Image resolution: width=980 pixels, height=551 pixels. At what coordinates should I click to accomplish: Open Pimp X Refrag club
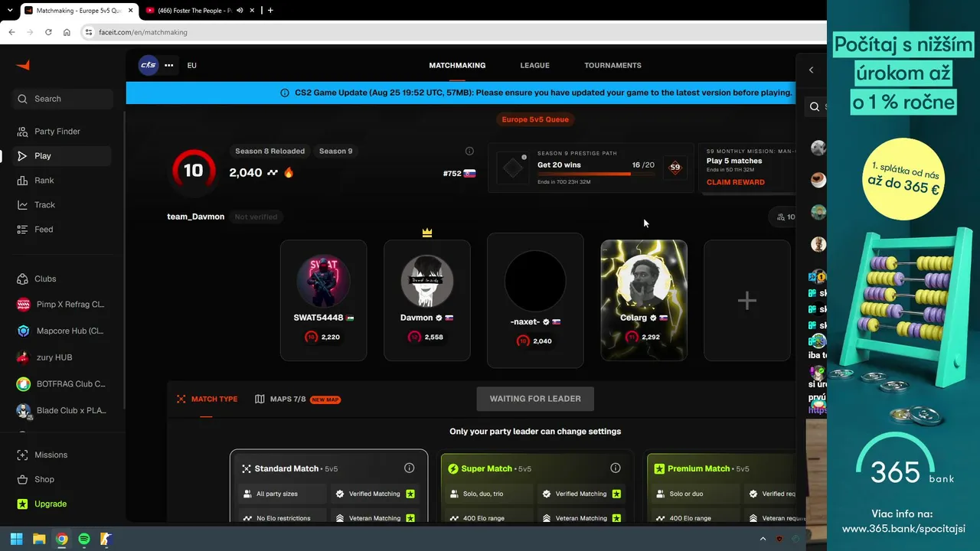tap(63, 305)
